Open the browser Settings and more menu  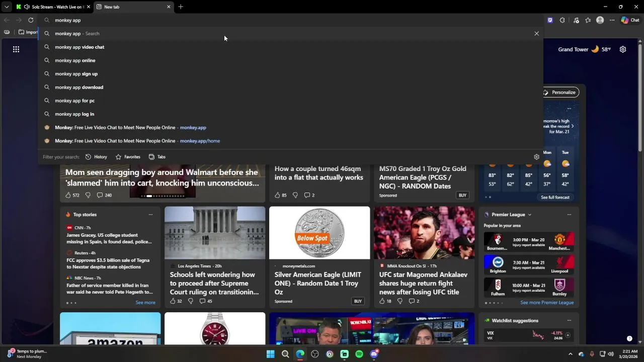coord(612,20)
